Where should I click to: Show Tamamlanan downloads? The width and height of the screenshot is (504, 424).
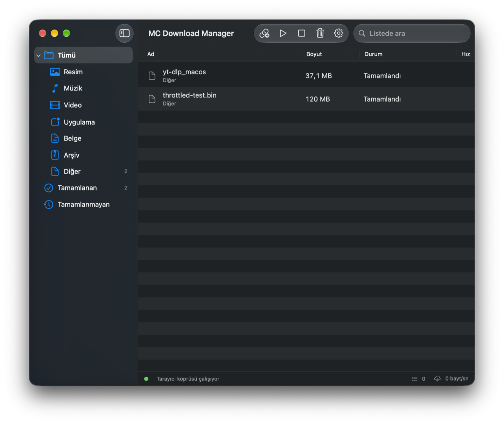(84, 188)
